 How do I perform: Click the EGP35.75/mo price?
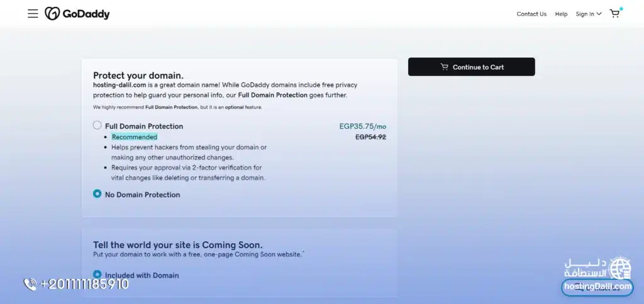[x=362, y=126]
